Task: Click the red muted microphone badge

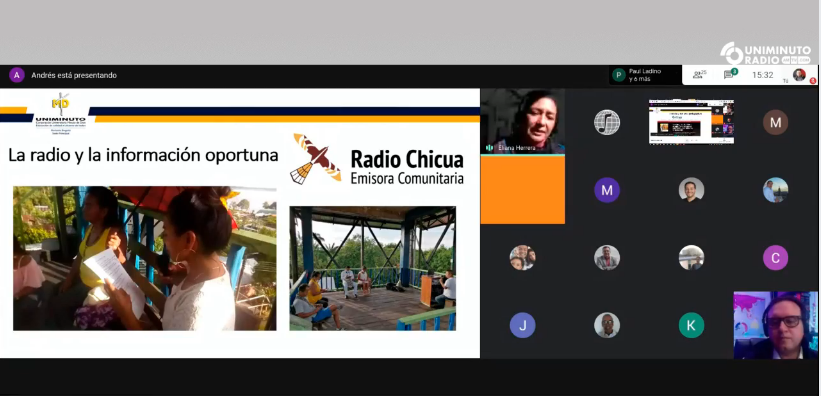Action: tap(813, 81)
